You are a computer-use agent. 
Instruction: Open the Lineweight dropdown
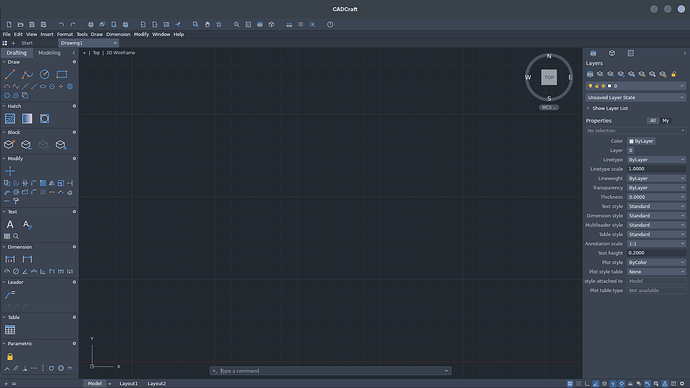[x=656, y=178]
